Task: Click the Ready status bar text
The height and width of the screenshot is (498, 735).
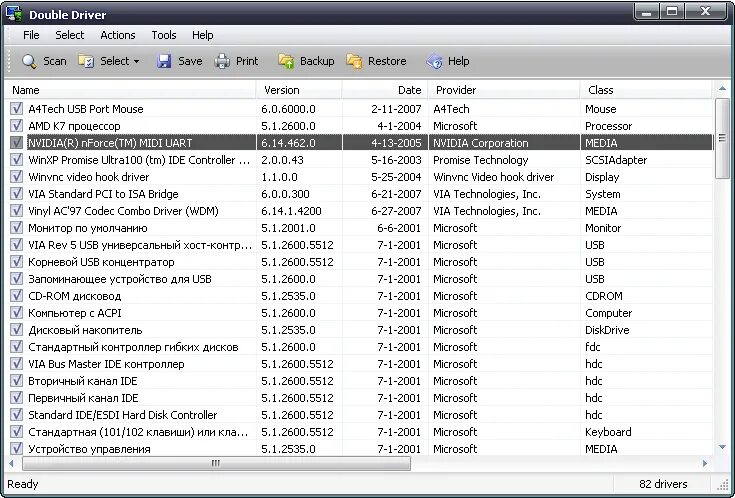Action: pos(22,484)
